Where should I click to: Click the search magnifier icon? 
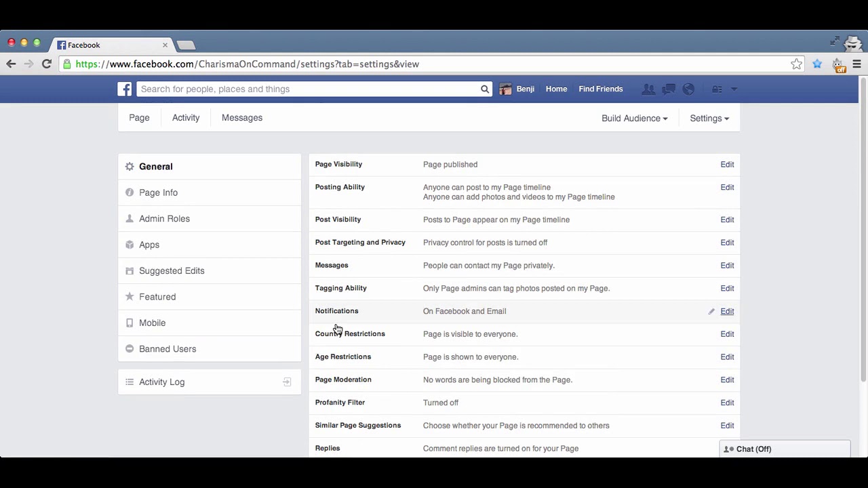485,89
